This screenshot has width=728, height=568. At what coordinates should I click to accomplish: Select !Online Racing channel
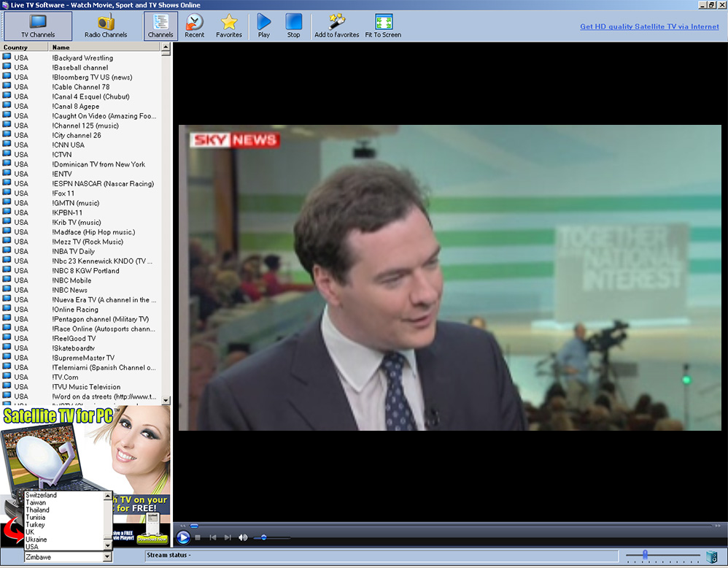pyautogui.click(x=75, y=309)
